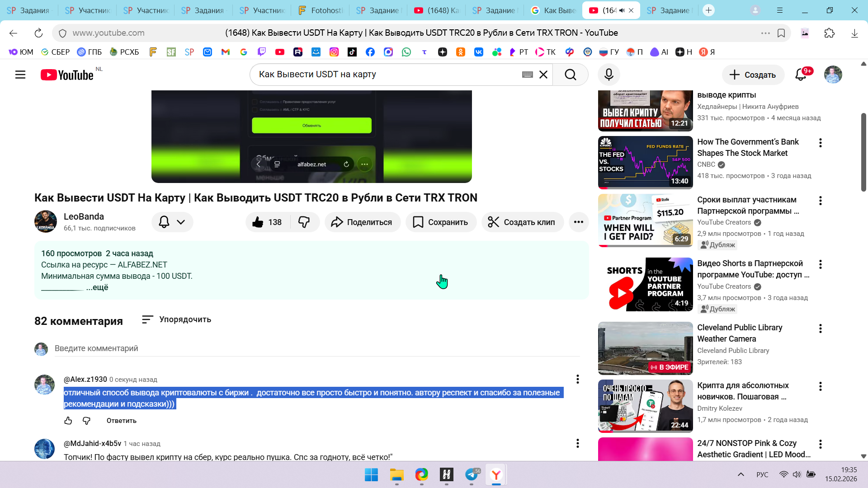
Task: Open the LeoBanda channel link
Action: 84,216
